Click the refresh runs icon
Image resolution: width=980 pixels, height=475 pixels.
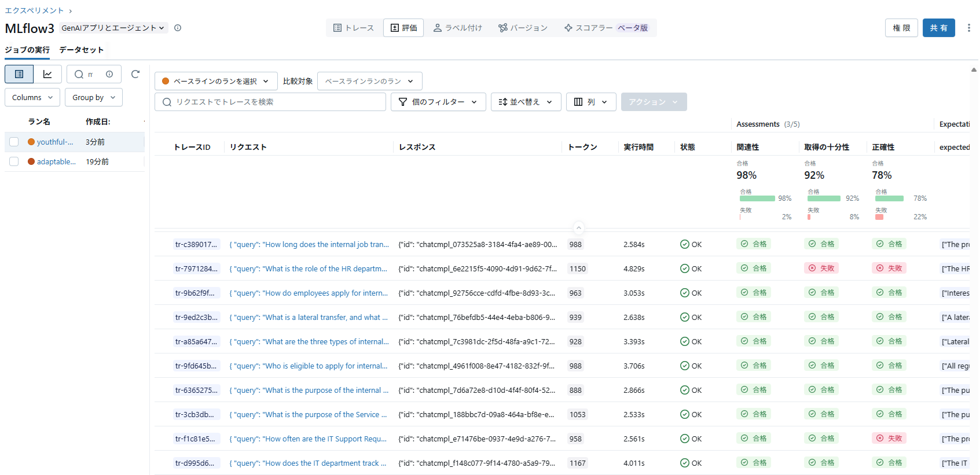point(135,74)
